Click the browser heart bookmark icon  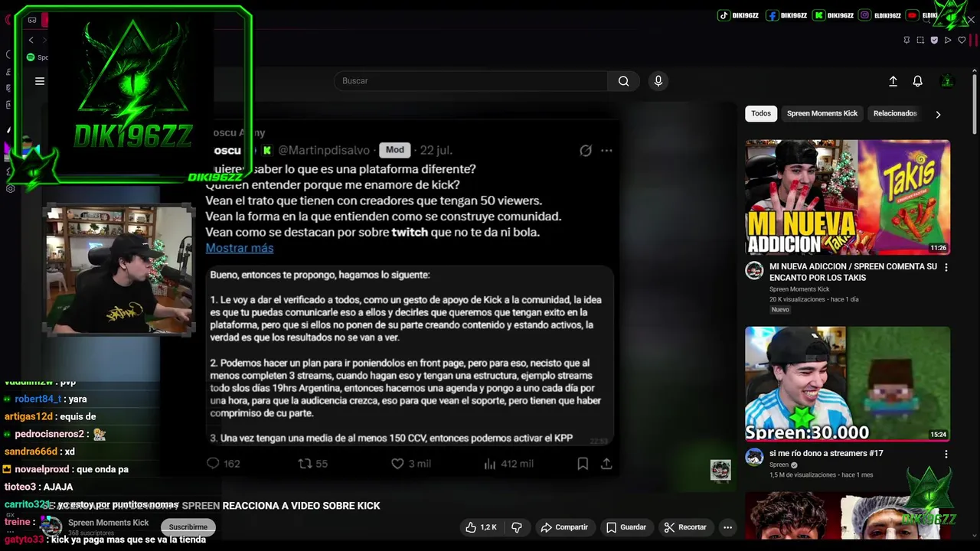tap(962, 40)
